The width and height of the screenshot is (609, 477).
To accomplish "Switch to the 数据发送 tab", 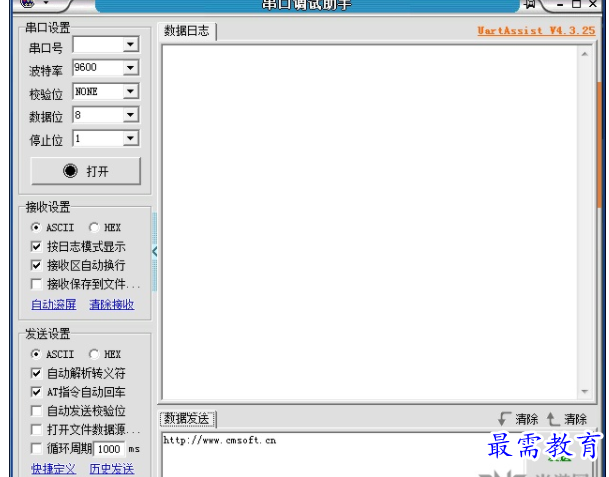I will click(186, 419).
